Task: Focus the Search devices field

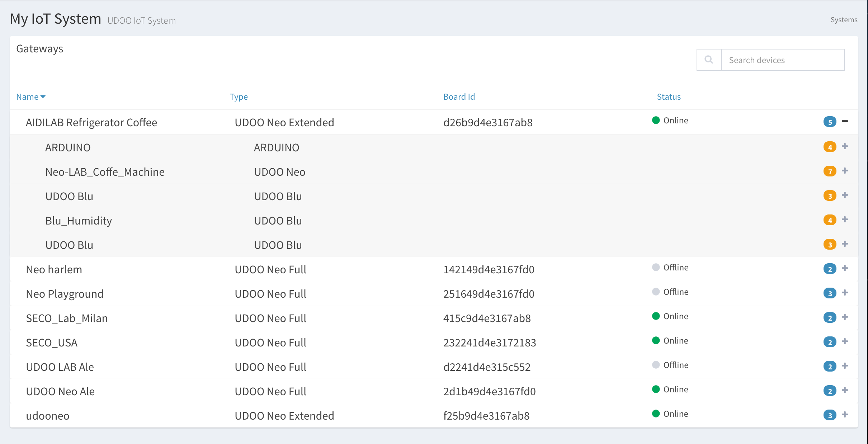Action: coord(783,60)
